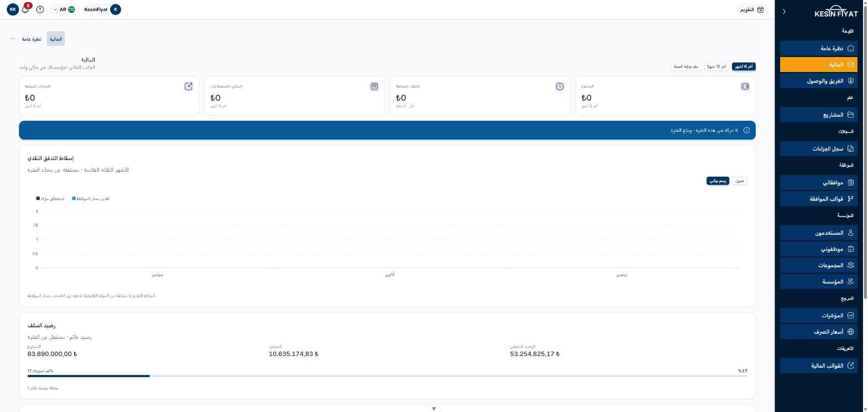Click the المجموعات group icon
This screenshot has height=412, width=868.
(x=851, y=265)
